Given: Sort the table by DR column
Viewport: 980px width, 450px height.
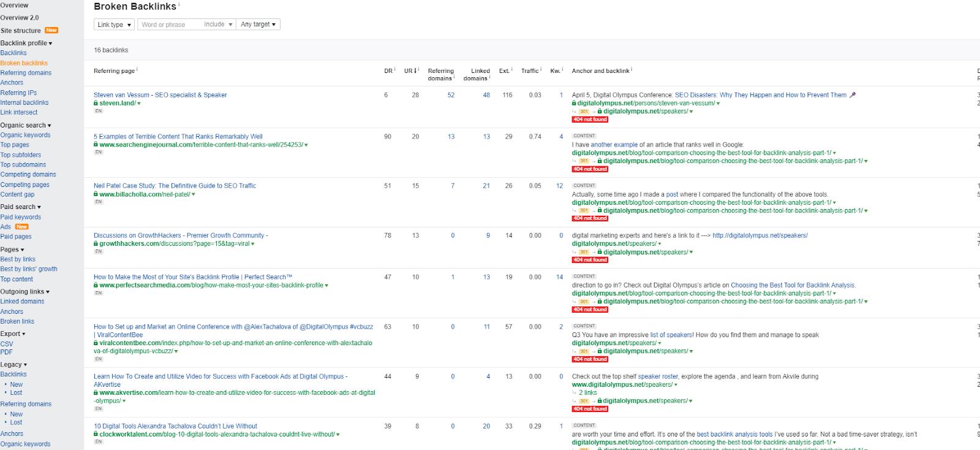Looking at the screenshot, I should [388, 71].
